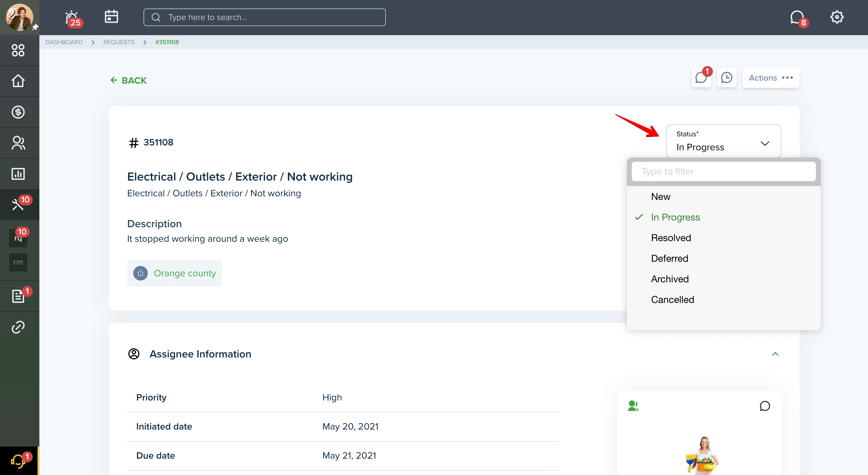
Task: Click the search field in top bar
Action: (x=264, y=17)
